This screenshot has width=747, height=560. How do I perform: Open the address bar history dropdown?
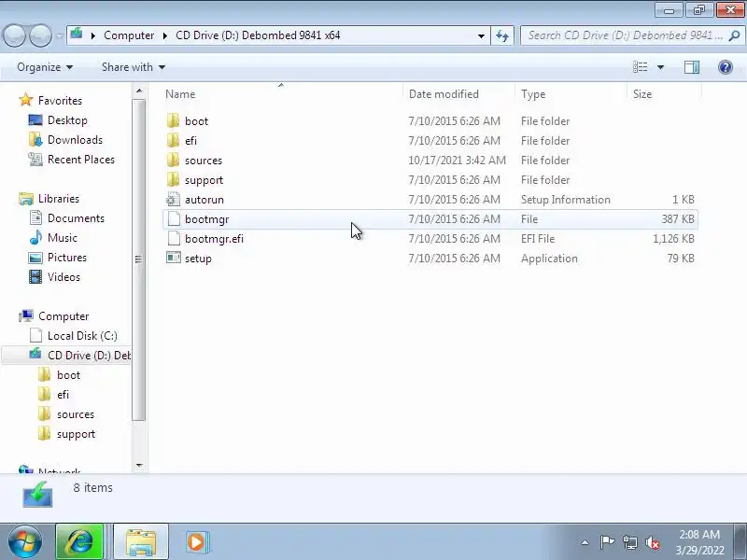pos(481,35)
